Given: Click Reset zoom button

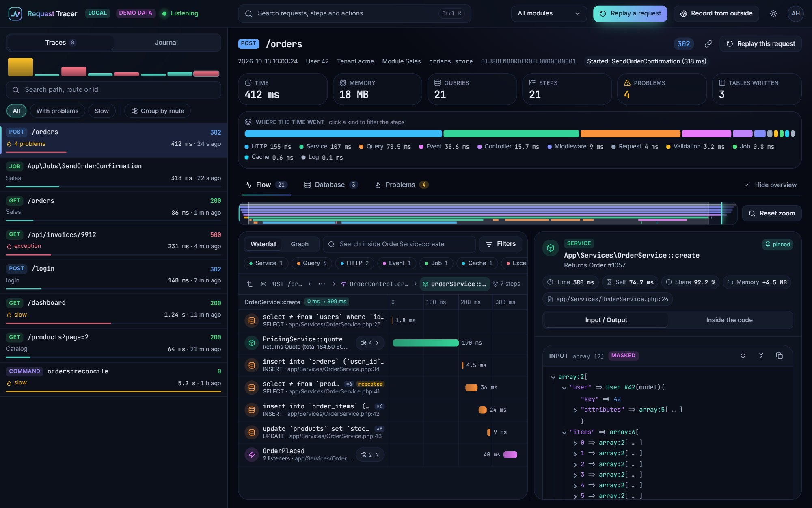Looking at the screenshot, I should coord(772,213).
